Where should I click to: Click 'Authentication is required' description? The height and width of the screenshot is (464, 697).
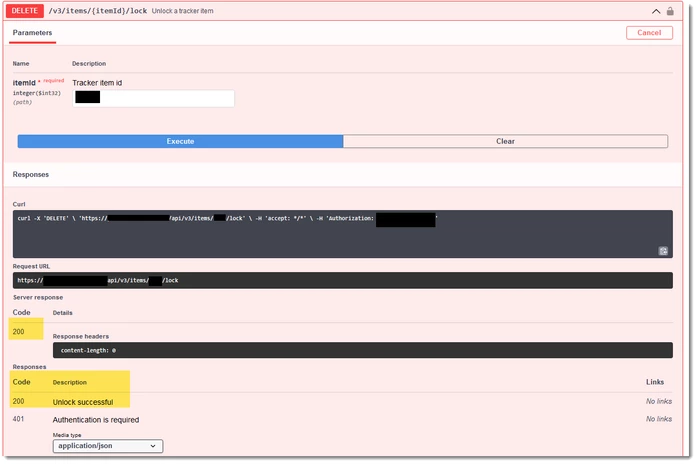pyautogui.click(x=96, y=420)
